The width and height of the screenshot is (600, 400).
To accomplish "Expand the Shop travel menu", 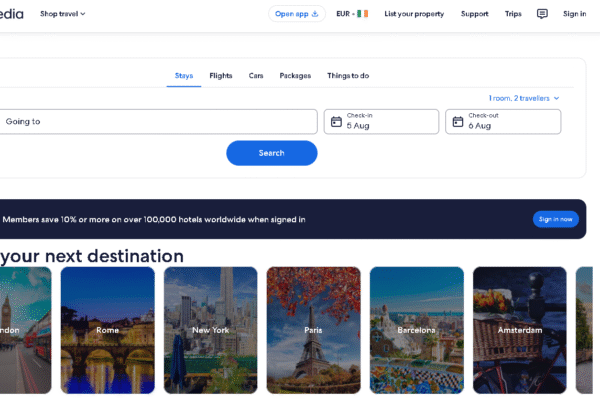I will 63,14.
